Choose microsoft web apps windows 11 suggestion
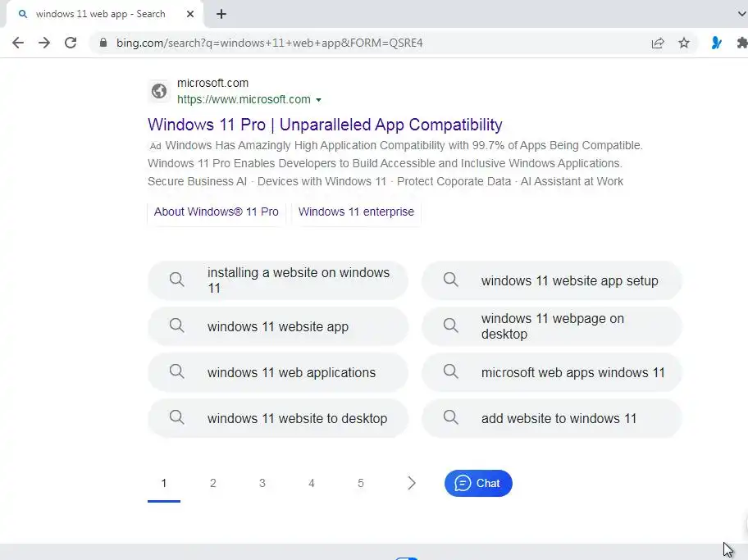748x560 pixels. (x=552, y=372)
